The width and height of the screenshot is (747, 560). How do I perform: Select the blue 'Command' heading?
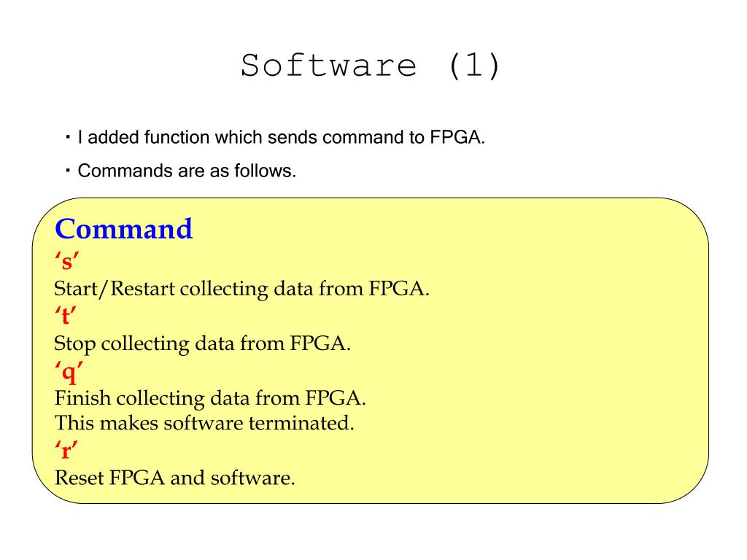(x=123, y=229)
